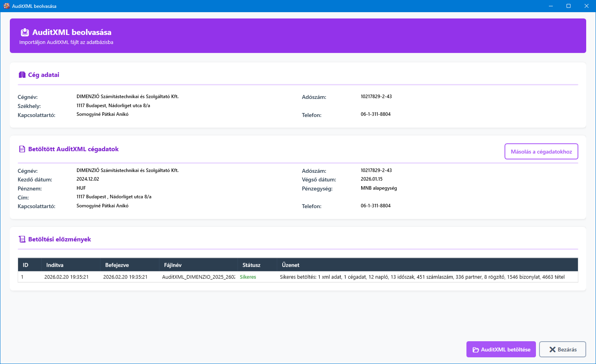Close the dialog with Bezárás button
The width and height of the screenshot is (596, 364).
click(562, 349)
